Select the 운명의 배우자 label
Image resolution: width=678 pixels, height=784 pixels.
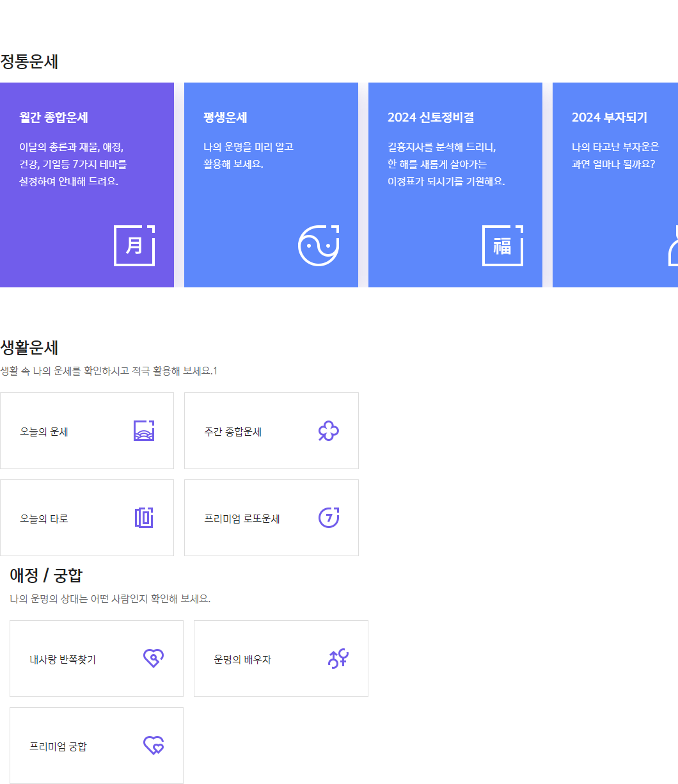pos(242,660)
